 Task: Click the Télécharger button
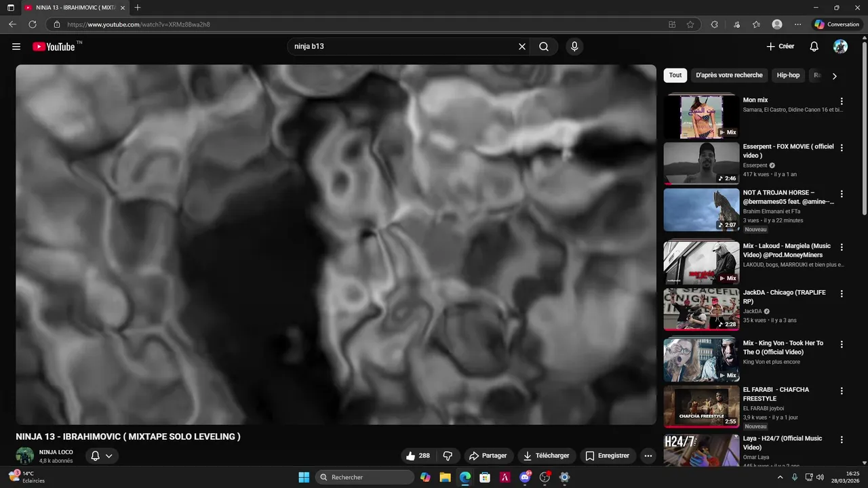tap(546, 456)
